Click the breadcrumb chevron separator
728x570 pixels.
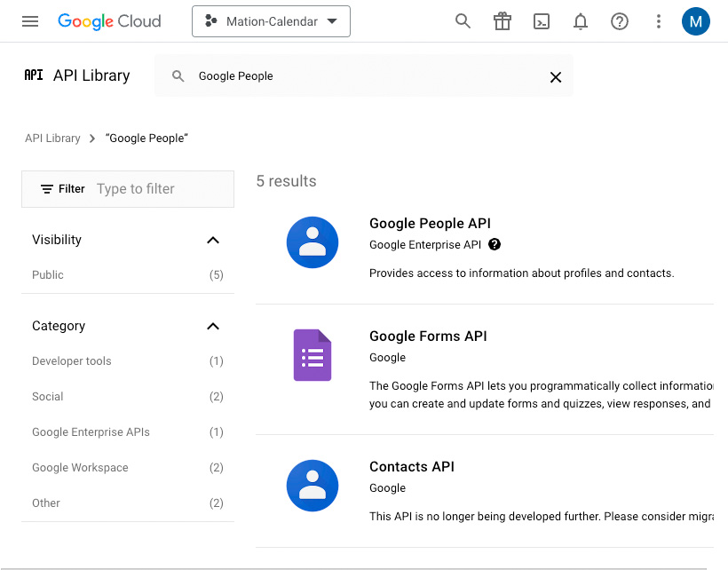(x=92, y=139)
